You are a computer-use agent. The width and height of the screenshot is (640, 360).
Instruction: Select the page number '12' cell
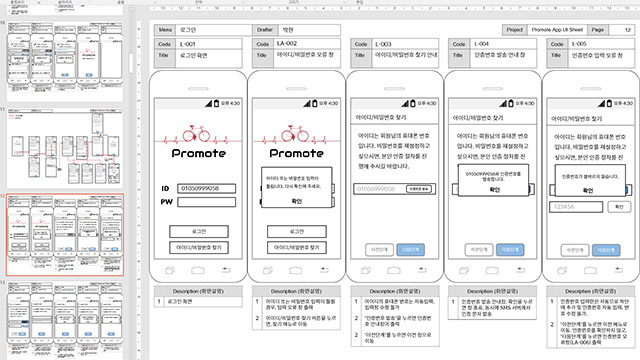[622, 30]
